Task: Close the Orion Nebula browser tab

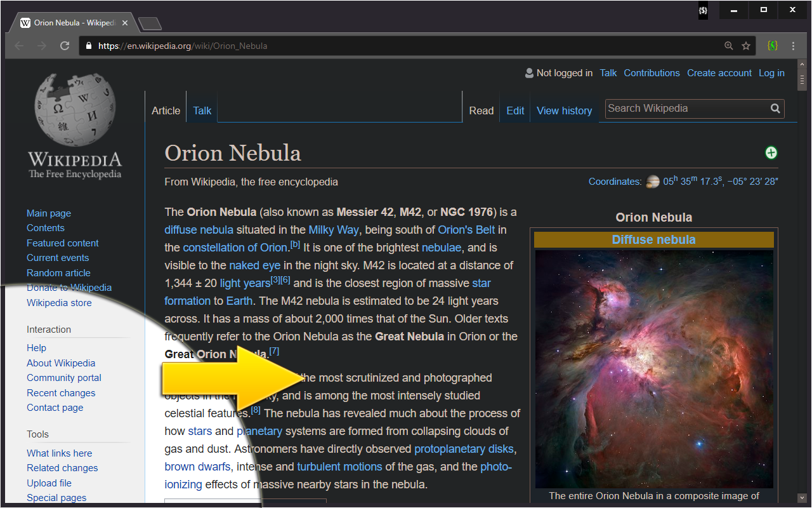Action: pos(125,23)
